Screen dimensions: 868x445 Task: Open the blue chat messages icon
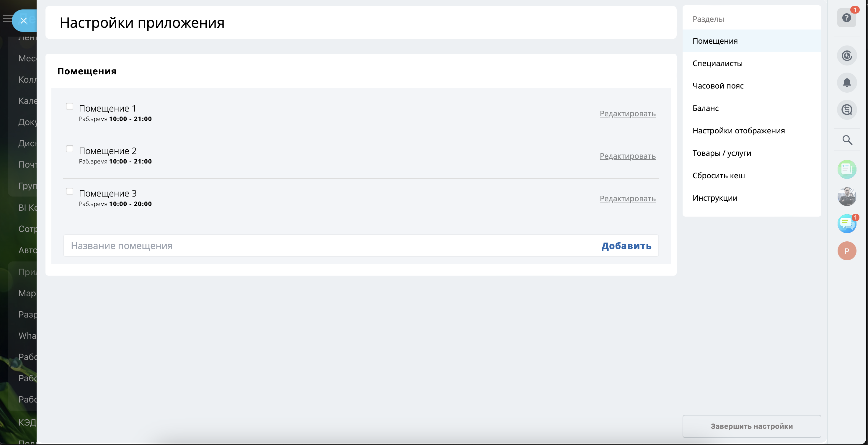click(x=846, y=224)
